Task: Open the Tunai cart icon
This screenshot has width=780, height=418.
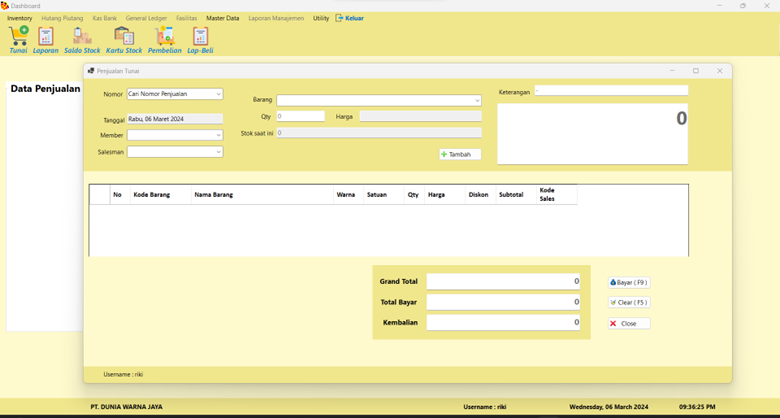Action: click(18, 40)
